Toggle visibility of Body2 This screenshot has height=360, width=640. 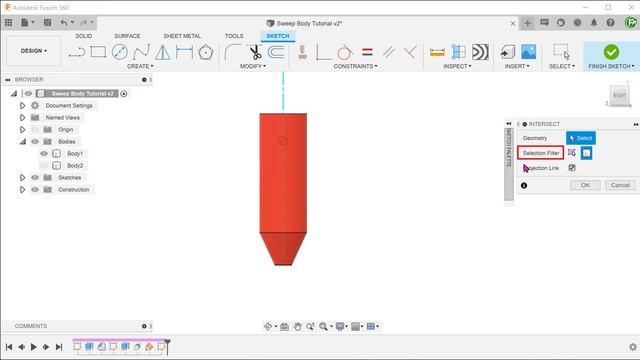click(x=44, y=166)
